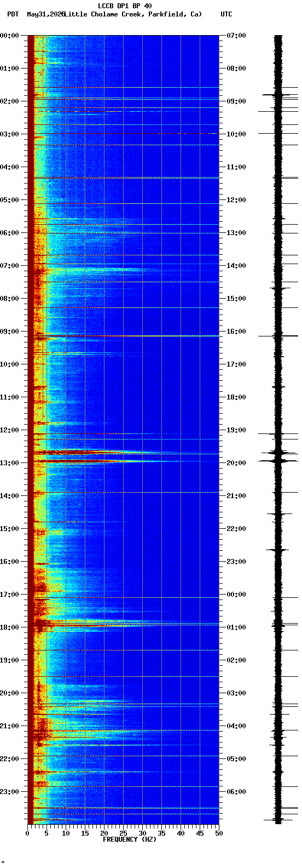Click '10:00' on the right UTC axis
The image size is (302, 868).
236,134
